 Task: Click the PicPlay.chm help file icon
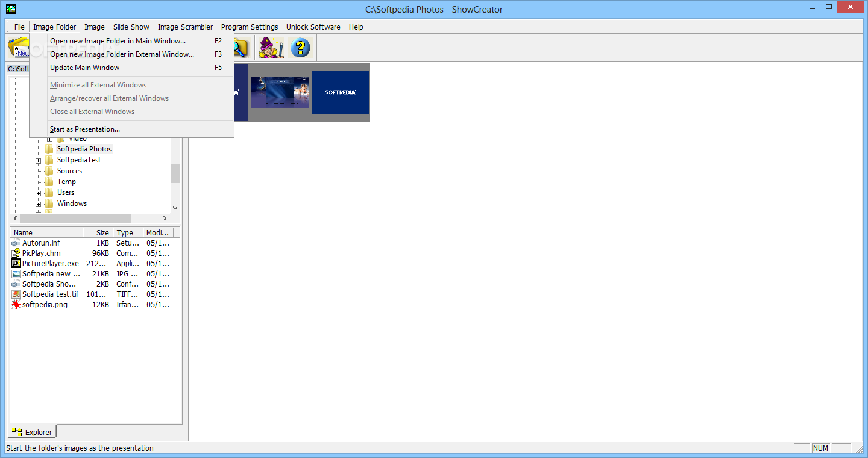pyautogui.click(x=16, y=253)
